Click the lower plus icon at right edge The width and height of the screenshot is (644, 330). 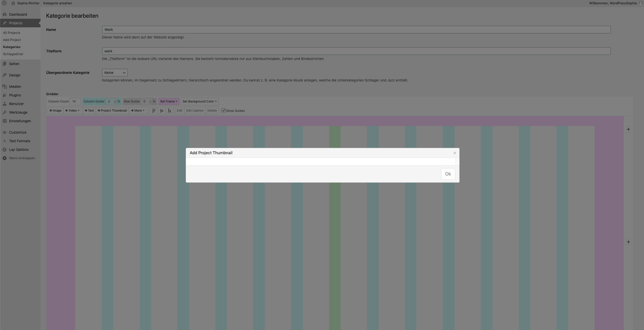[x=628, y=242]
